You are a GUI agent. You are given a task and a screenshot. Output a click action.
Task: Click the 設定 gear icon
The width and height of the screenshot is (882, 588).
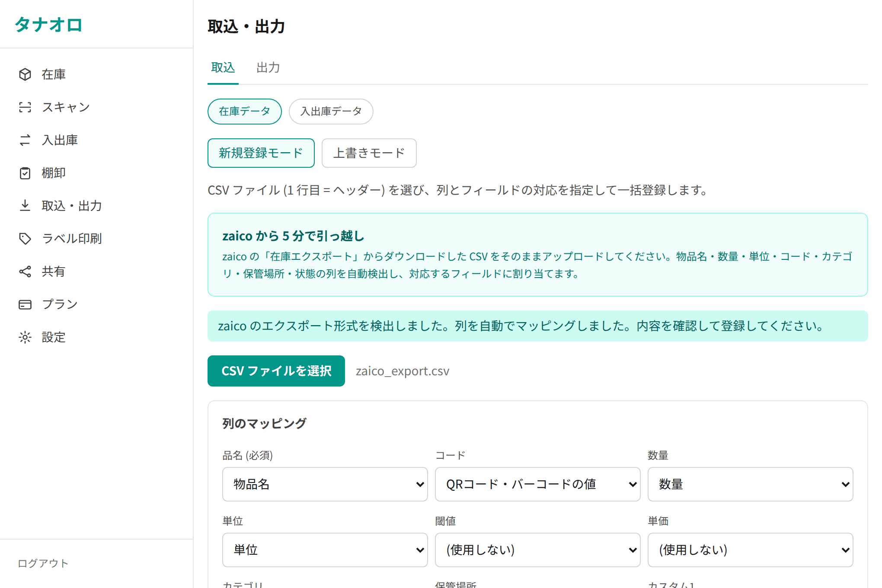coord(25,337)
